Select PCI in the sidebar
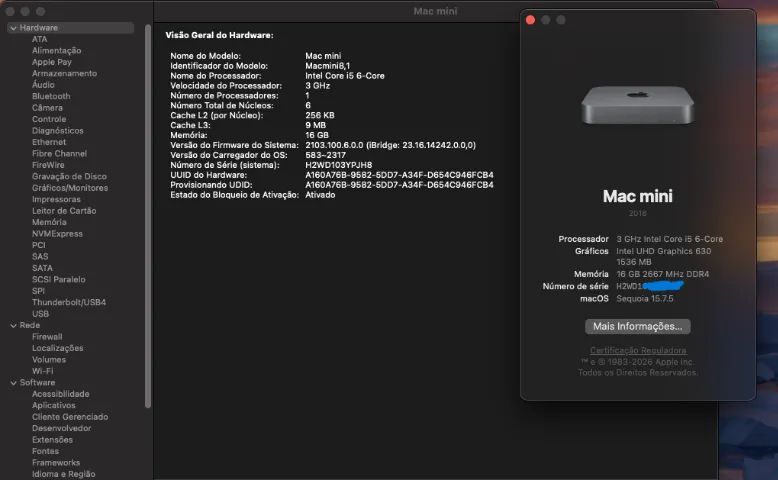 tap(39, 245)
